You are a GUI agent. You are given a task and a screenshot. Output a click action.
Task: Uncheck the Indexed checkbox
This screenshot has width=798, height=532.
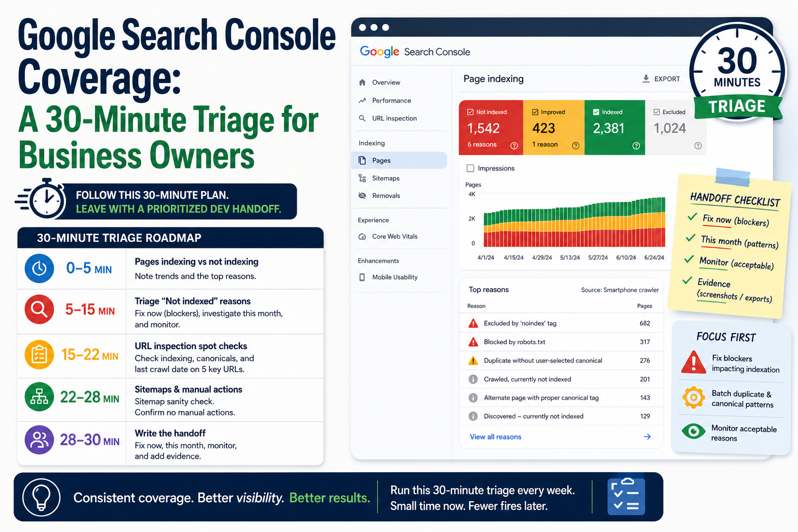(596, 112)
